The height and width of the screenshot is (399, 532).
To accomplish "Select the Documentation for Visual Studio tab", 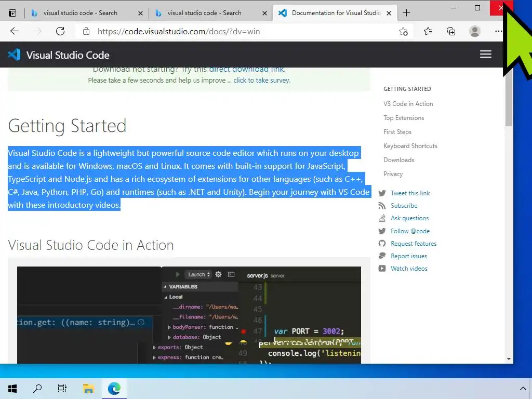I will [335, 13].
